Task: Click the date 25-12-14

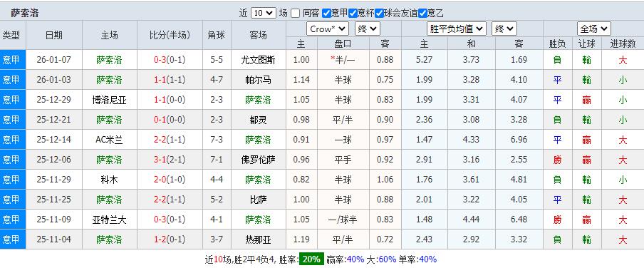Action: [x=54, y=140]
